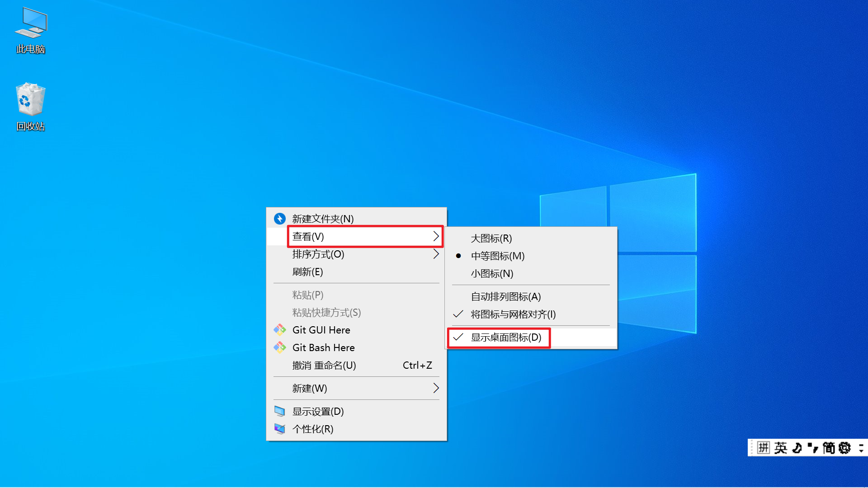Click the Git Bash Here colorful icon
The width and height of the screenshot is (868, 488).
point(280,347)
